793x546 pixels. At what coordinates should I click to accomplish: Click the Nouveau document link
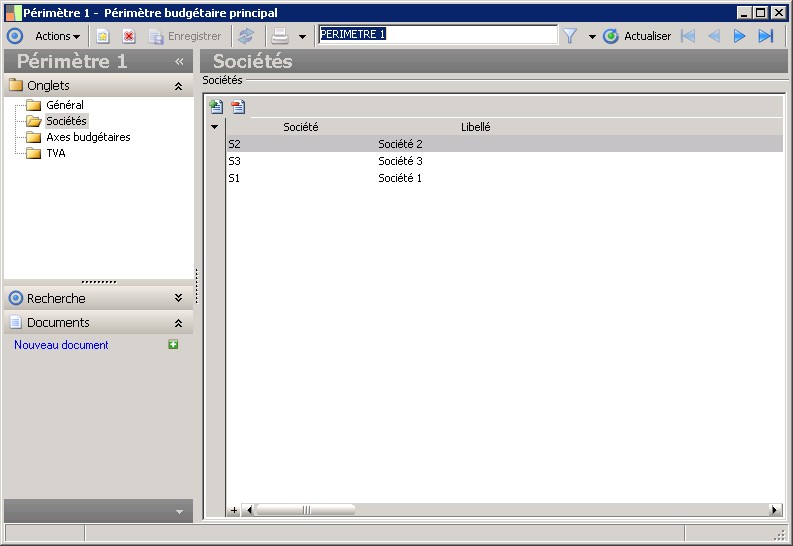tap(61, 345)
